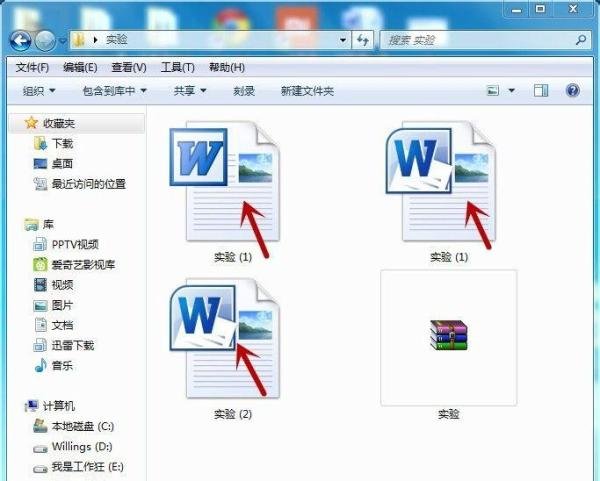Open 桌面 in the sidebar
This screenshot has width=600, height=481.
point(62,164)
